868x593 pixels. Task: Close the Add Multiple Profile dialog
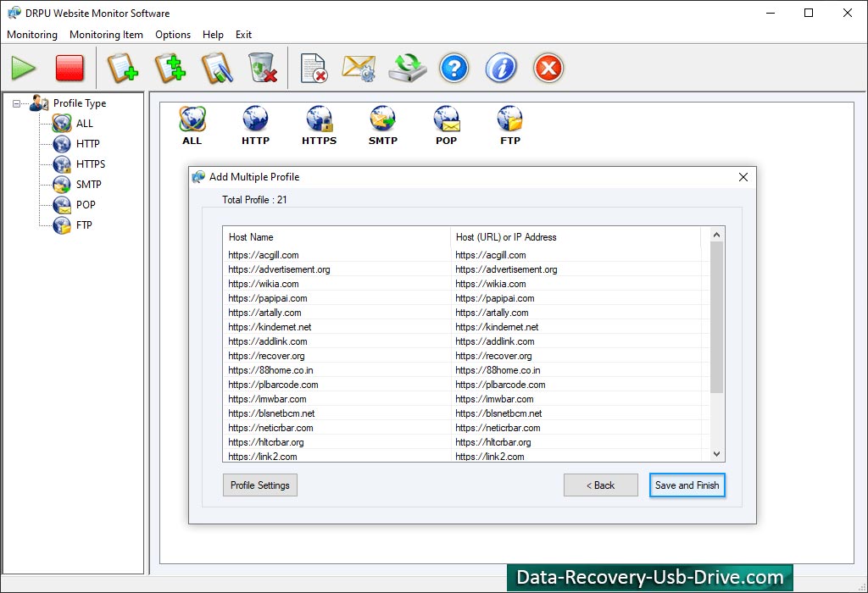click(743, 177)
